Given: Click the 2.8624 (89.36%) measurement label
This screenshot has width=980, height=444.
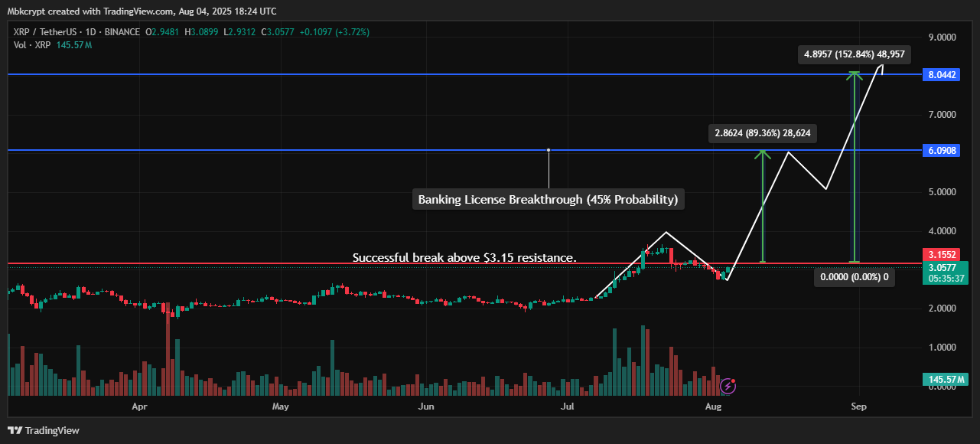Looking at the screenshot, I should 762,133.
